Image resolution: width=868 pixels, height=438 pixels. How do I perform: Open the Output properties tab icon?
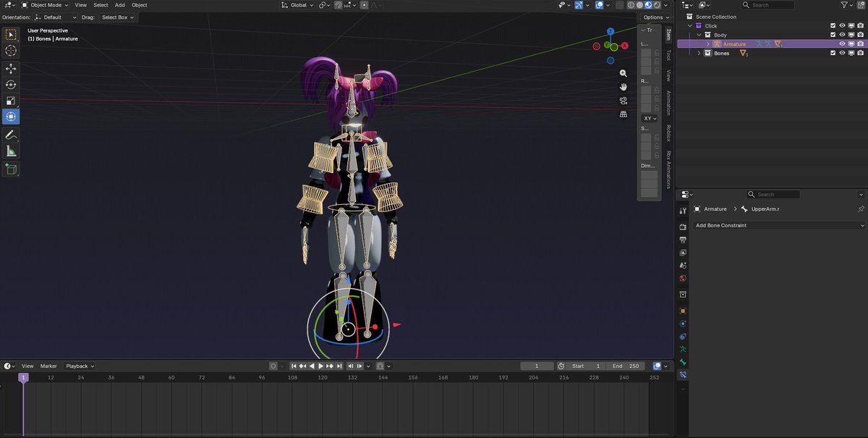tap(683, 239)
